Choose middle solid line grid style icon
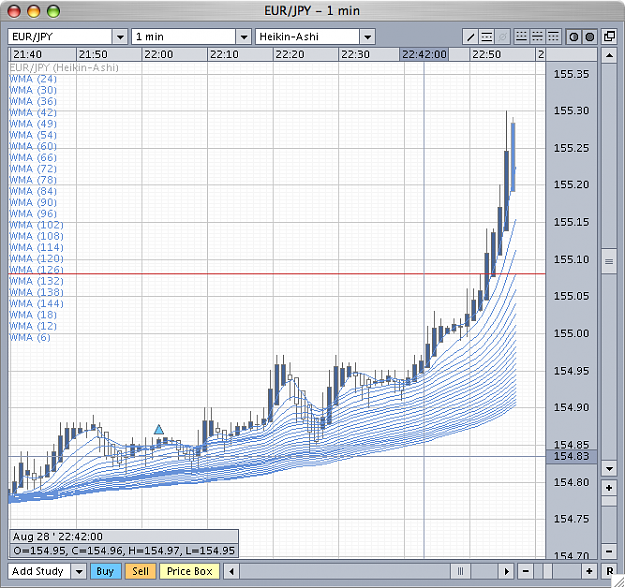This screenshot has width=625, height=588. point(537,37)
